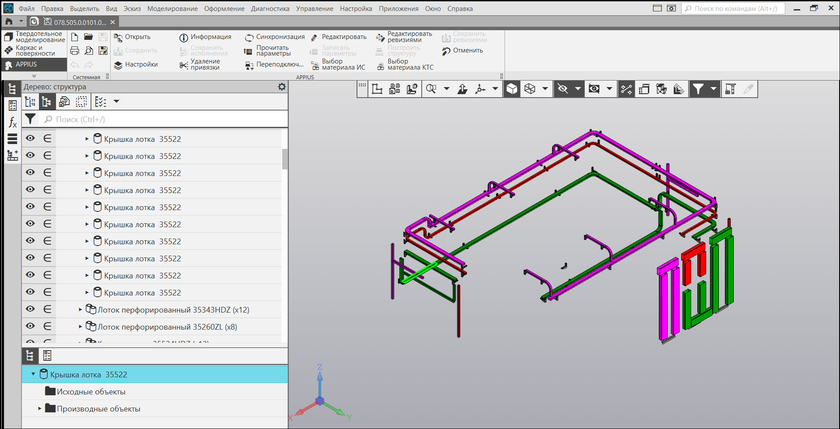Open the tree panel settings gear

[x=281, y=87]
